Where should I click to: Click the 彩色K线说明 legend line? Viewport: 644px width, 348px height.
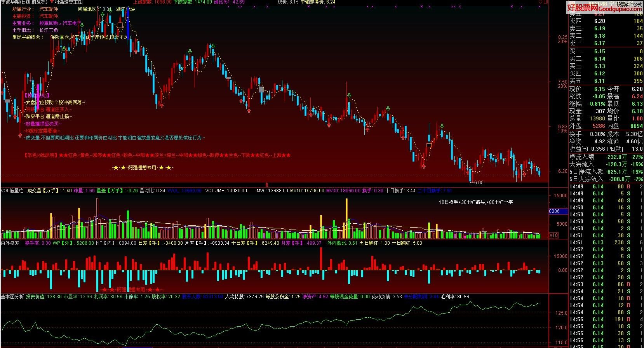157,155
